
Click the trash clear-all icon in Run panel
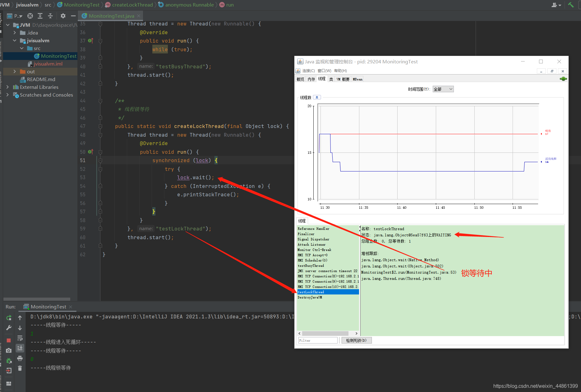click(x=20, y=368)
